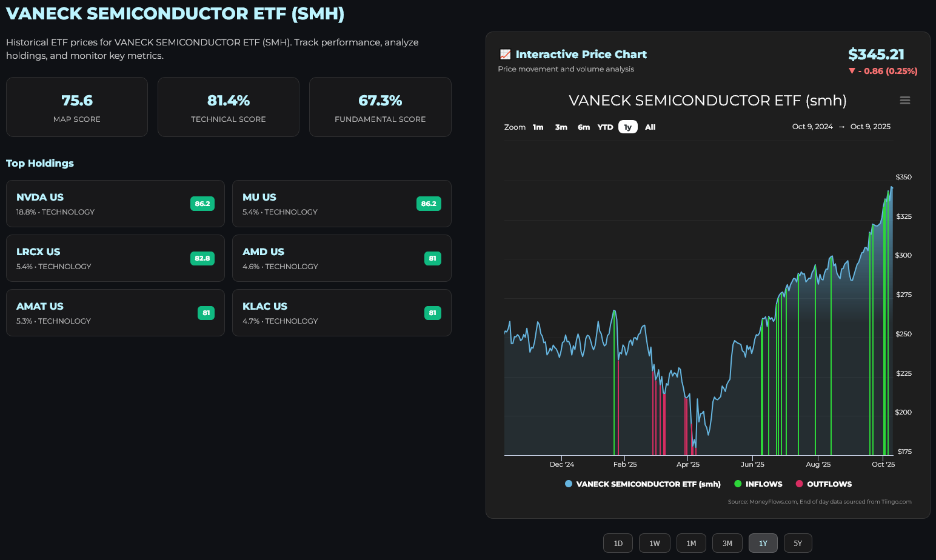Click AMAT's 81 score badge
936x560 pixels.
(x=206, y=313)
